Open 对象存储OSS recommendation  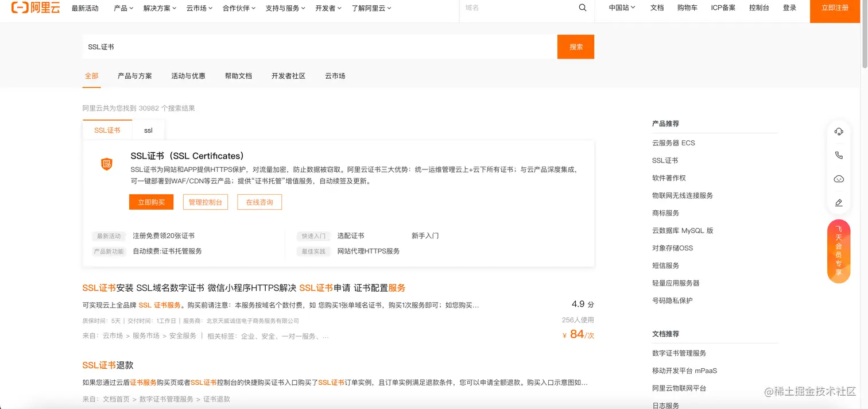pos(672,248)
